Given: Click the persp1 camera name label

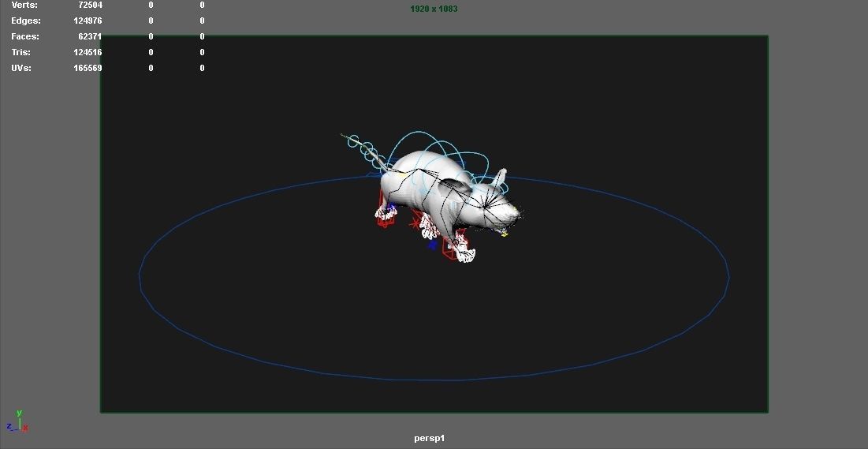Looking at the screenshot, I should coord(429,439).
